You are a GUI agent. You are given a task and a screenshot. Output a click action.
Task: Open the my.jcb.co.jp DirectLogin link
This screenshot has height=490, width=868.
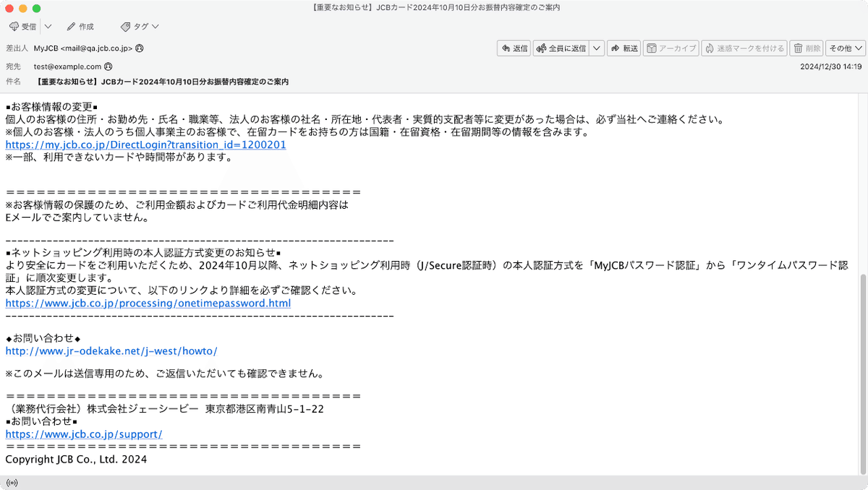(145, 145)
